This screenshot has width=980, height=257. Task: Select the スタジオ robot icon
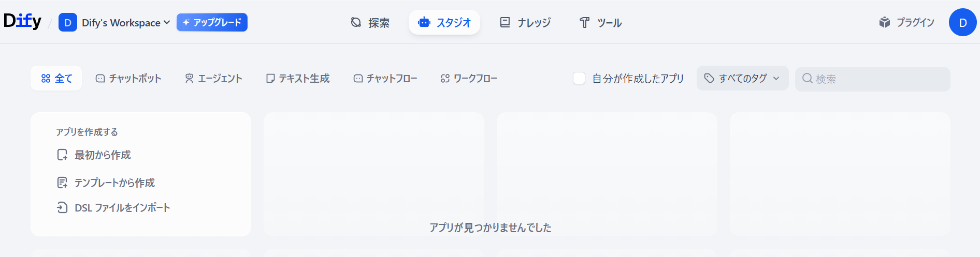[x=424, y=22]
